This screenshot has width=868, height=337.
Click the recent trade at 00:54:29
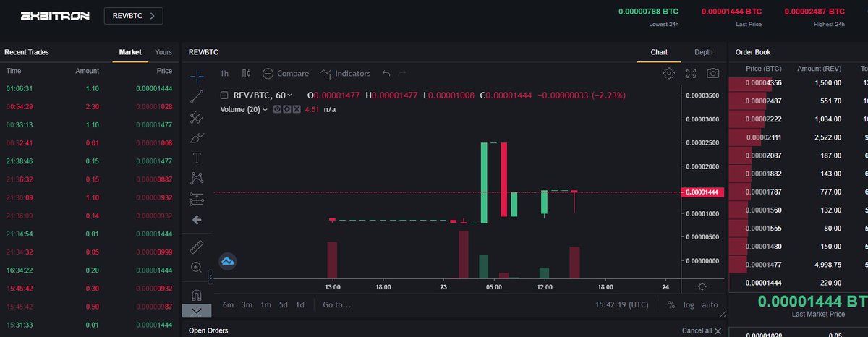click(88, 106)
